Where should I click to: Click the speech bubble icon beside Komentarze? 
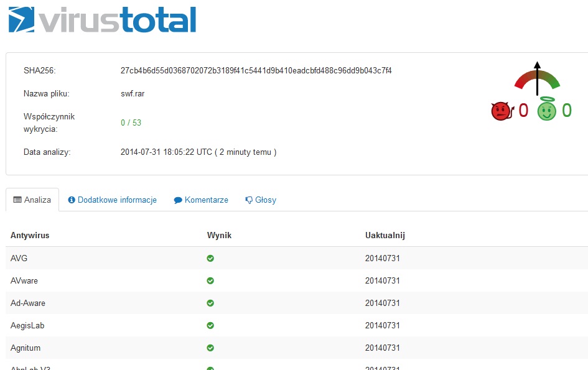pyautogui.click(x=178, y=200)
